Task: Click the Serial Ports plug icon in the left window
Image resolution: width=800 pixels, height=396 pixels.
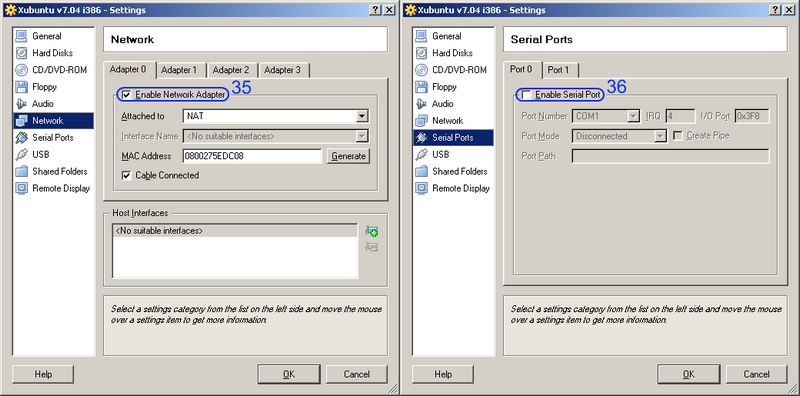Action: point(21,138)
